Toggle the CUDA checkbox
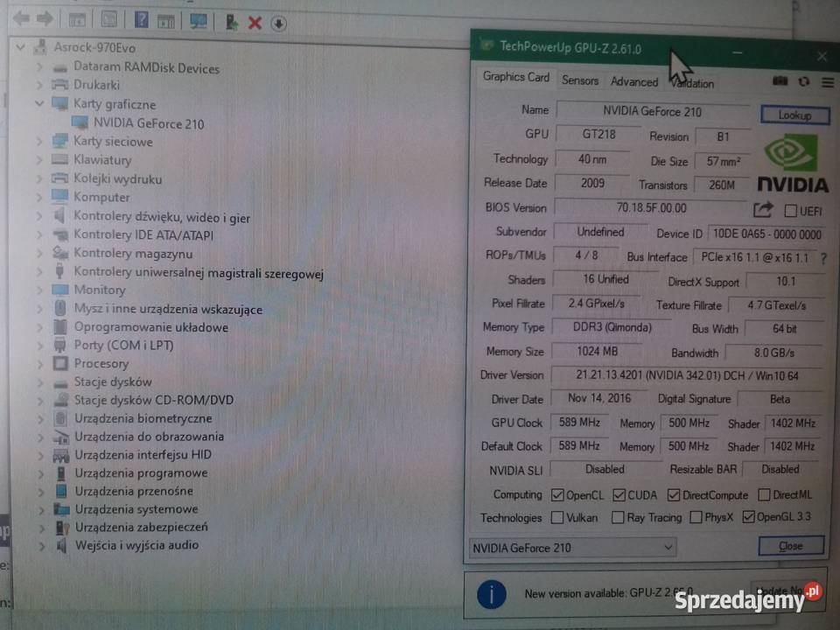Screen dimensions: 840x630 619,495
